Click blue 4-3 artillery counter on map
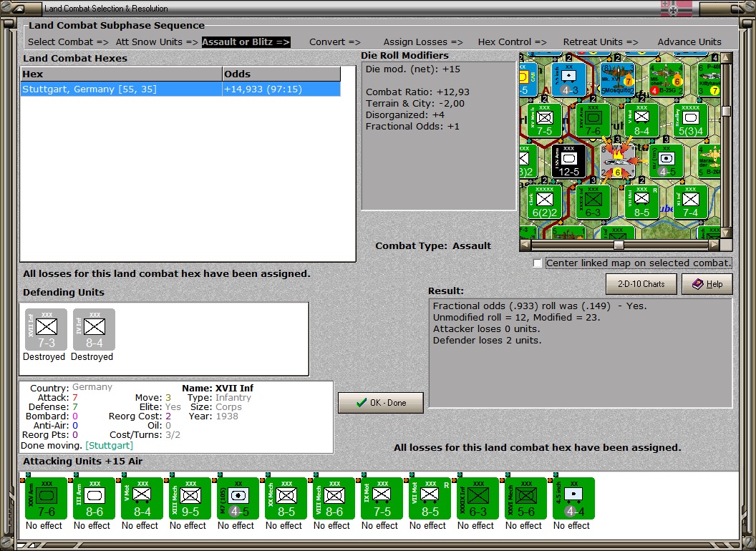This screenshot has width=756, height=551. [x=568, y=79]
